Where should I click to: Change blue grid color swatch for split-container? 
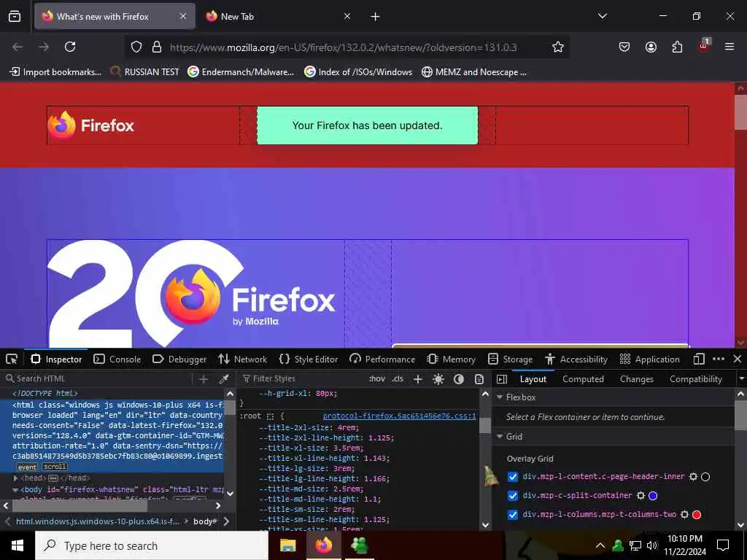click(x=653, y=496)
